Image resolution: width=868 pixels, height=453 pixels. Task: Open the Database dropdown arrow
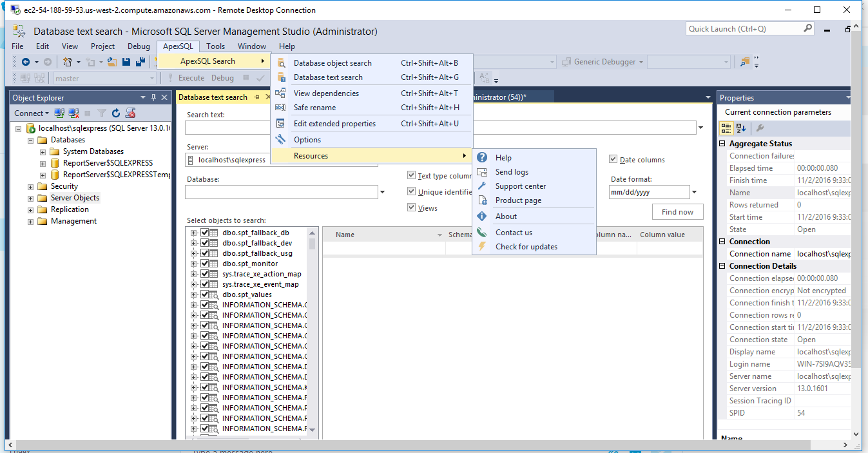(x=382, y=192)
